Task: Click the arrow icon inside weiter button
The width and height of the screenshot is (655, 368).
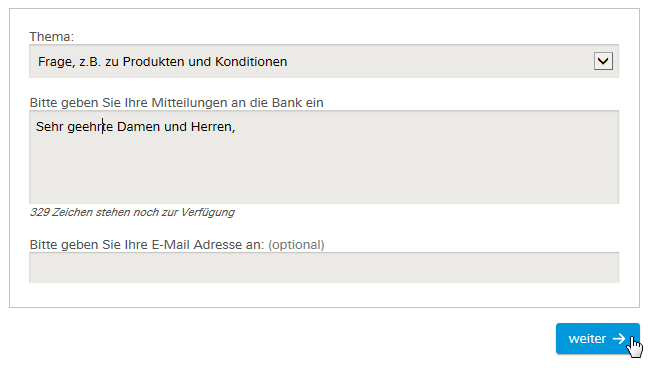Action: (619, 339)
